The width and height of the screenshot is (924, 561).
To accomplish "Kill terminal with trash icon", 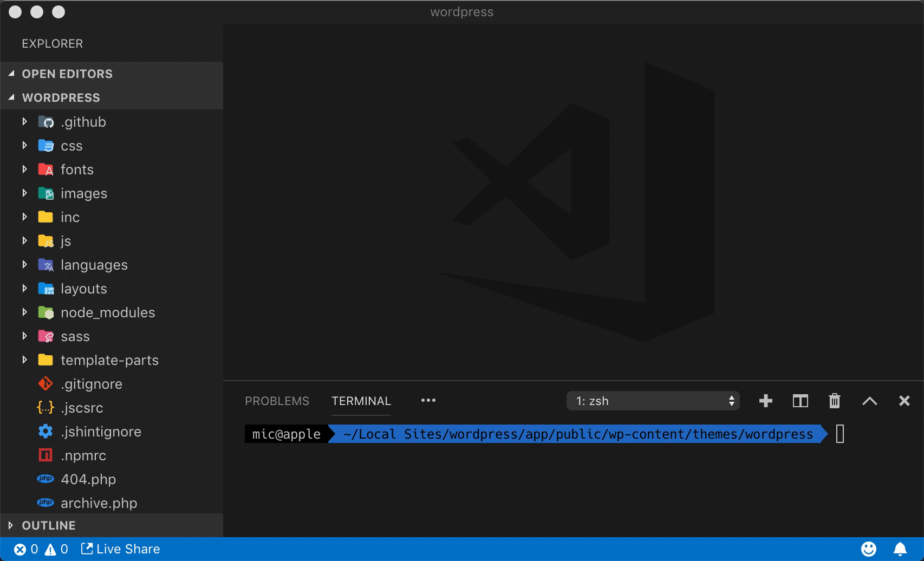I will pos(835,401).
